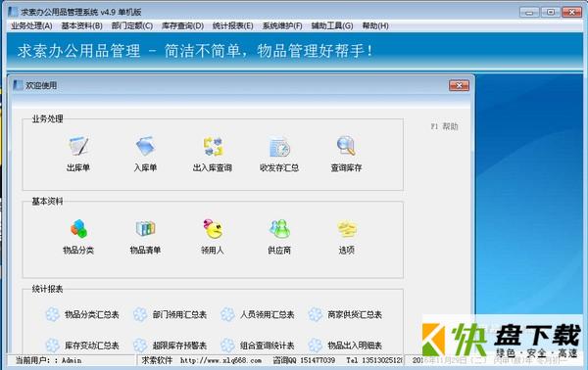588x370 pixels.
Task: Open the 基本资料(B) menu
Action: (x=81, y=25)
